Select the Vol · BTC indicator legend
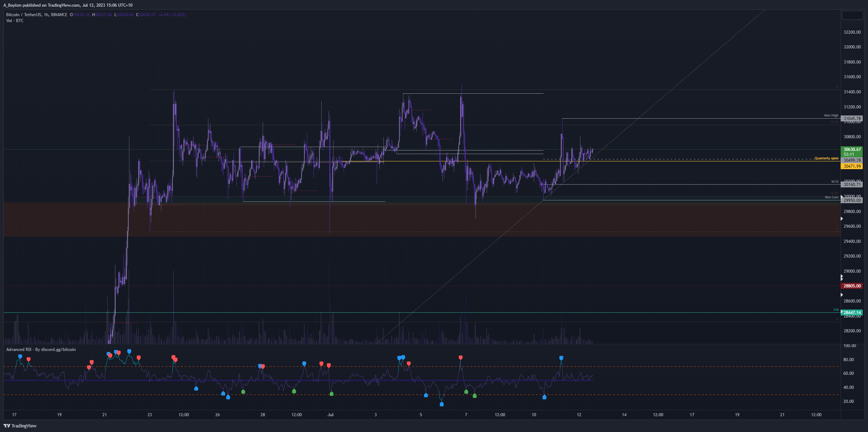 [x=15, y=21]
